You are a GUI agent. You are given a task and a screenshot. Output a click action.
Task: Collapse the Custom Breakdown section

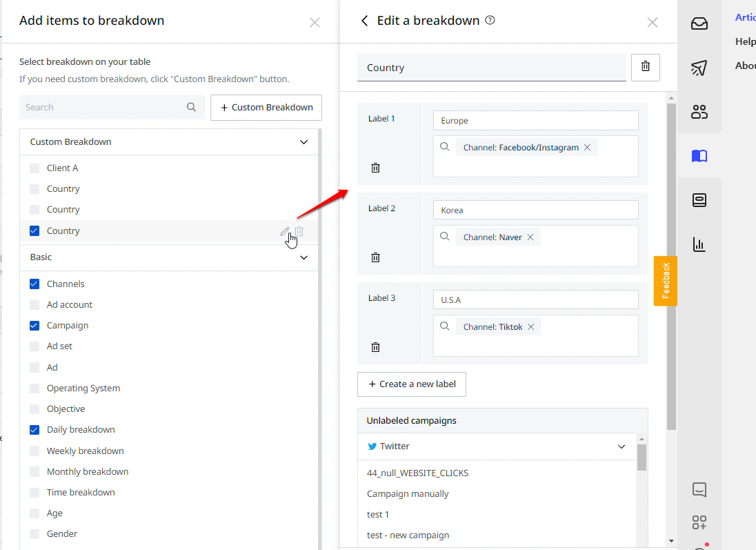tap(304, 142)
